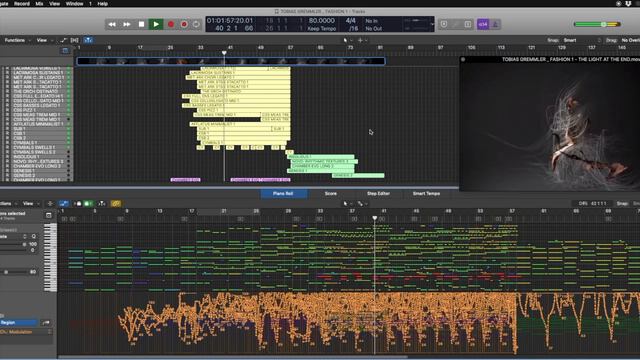Click the red Record button
The image size is (640, 360).
(171, 24)
